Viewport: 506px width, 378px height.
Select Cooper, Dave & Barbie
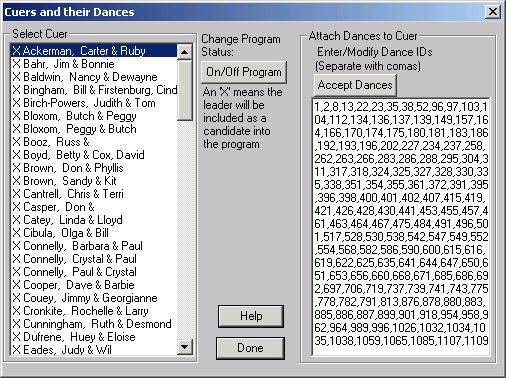click(94, 285)
